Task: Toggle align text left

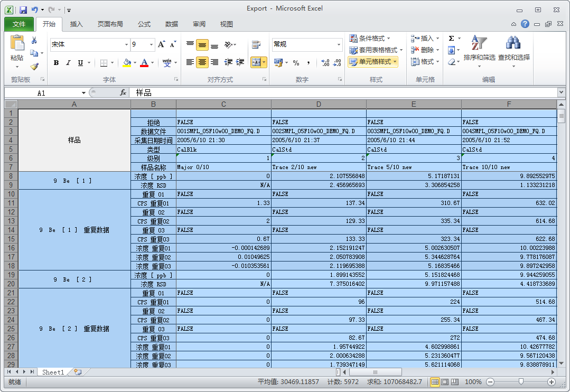Action: pos(190,62)
